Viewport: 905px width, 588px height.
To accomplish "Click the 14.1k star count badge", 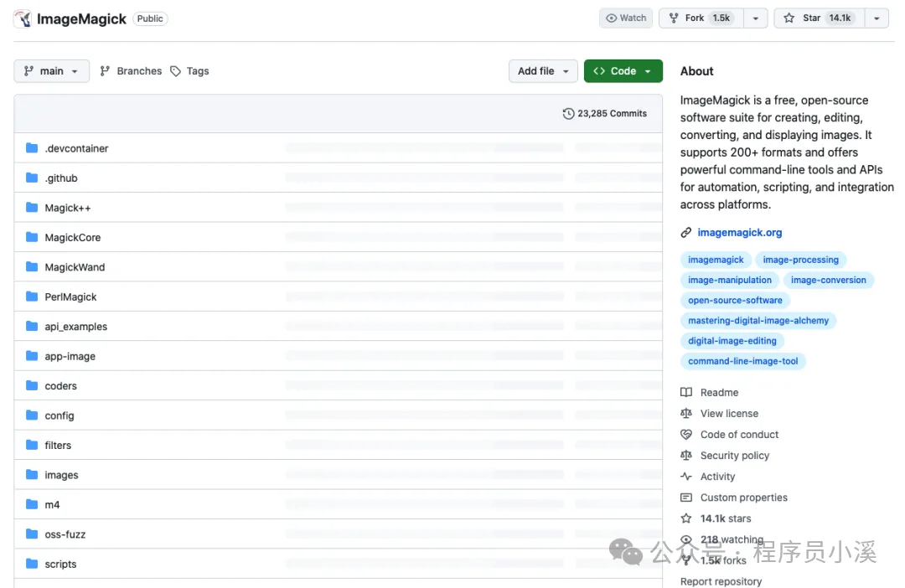I will (x=840, y=18).
